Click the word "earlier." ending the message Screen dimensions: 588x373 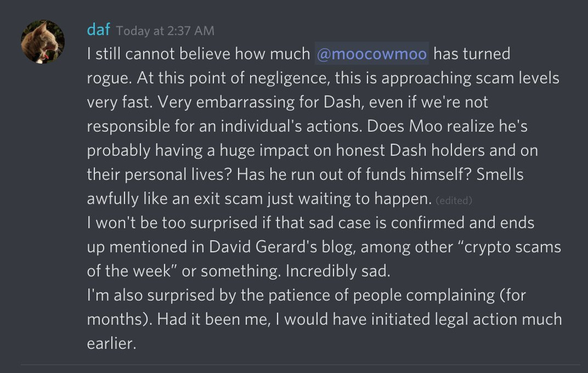pos(111,343)
